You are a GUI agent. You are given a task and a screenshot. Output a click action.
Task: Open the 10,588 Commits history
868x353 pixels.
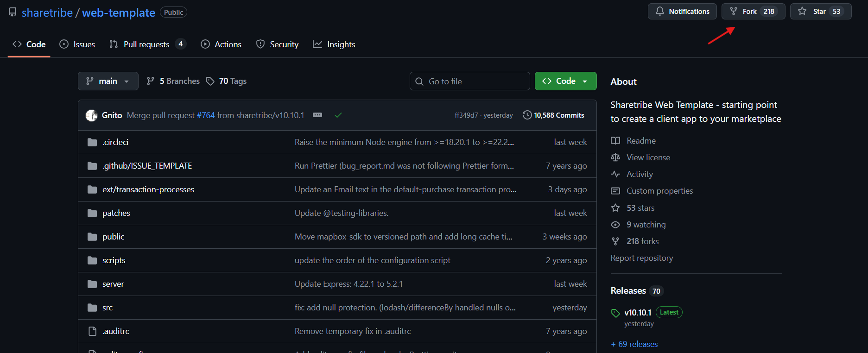click(553, 115)
